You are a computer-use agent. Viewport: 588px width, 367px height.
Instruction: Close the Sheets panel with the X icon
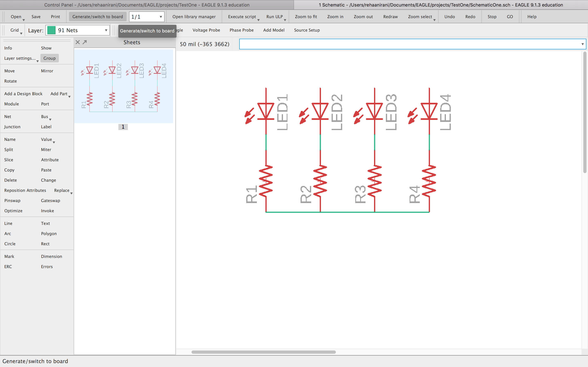pyautogui.click(x=78, y=42)
